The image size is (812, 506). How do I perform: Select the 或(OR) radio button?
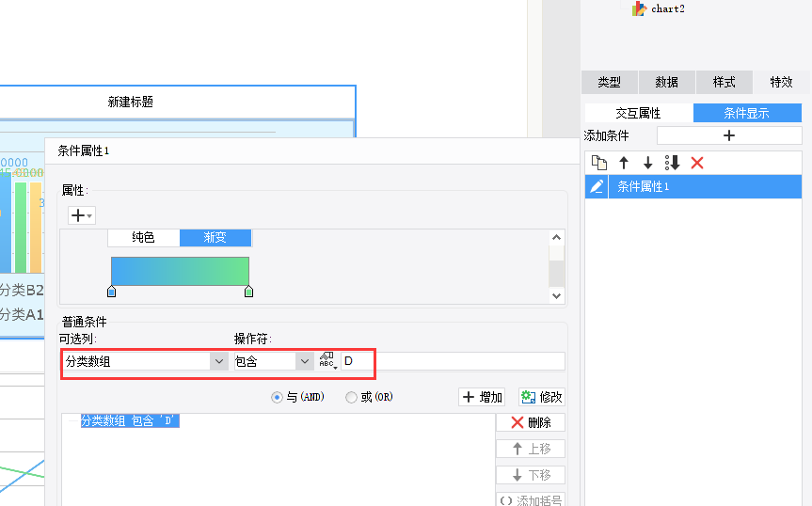351,397
